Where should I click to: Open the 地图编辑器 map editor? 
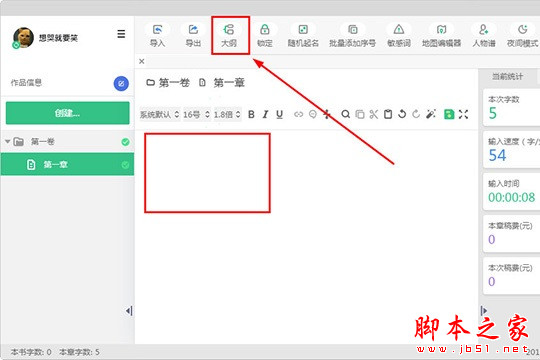coord(442,35)
